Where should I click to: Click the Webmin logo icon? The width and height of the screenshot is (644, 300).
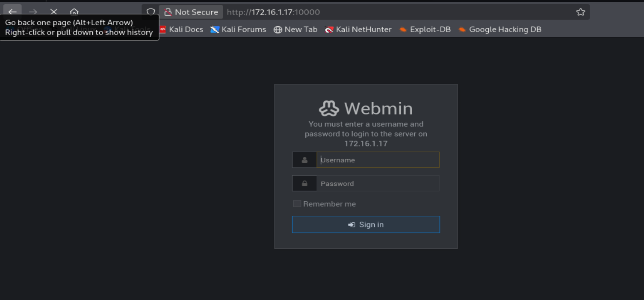tap(329, 109)
